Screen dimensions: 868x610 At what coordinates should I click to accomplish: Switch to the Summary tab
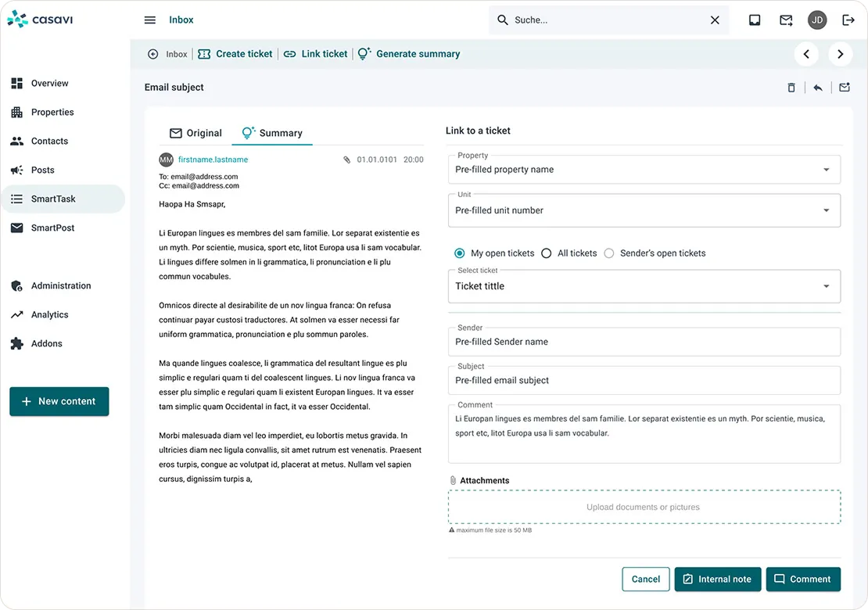272,133
